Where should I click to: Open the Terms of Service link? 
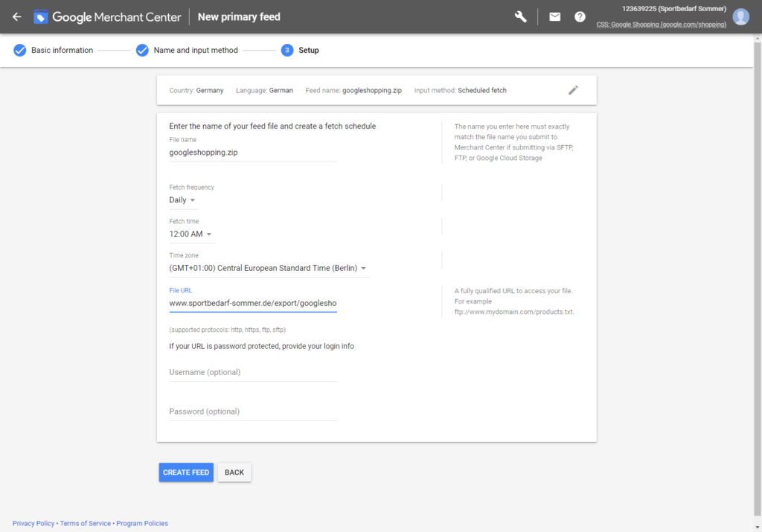pyautogui.click(x=86, y=524)
